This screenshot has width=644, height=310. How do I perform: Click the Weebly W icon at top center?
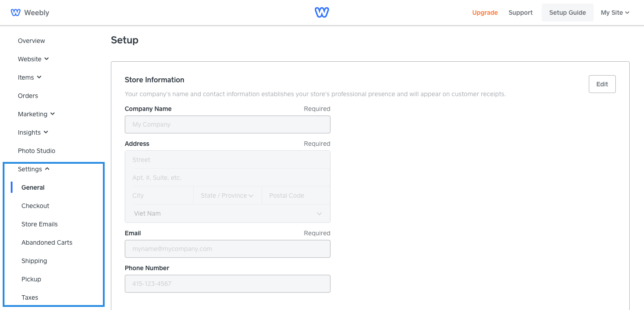tap(322, 12)
